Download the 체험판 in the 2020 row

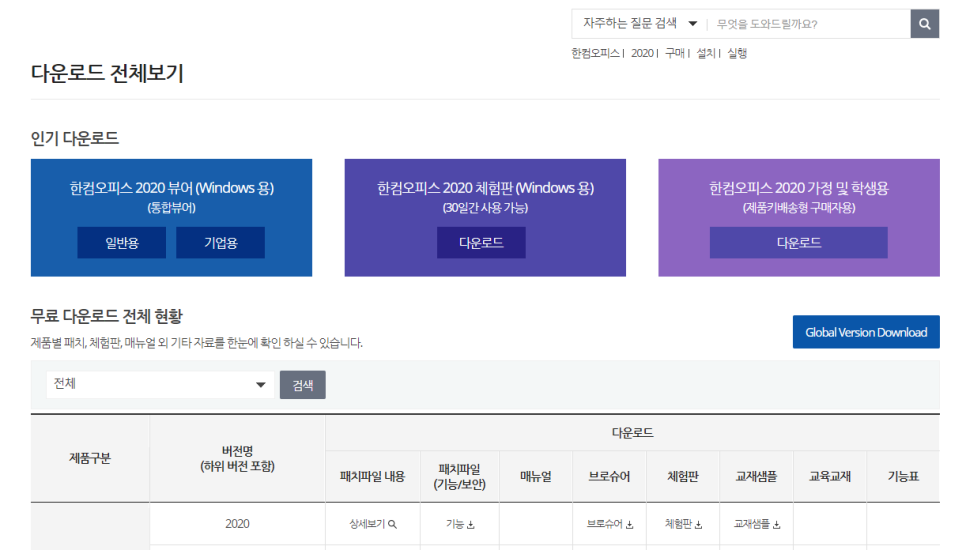click(683, 524)
